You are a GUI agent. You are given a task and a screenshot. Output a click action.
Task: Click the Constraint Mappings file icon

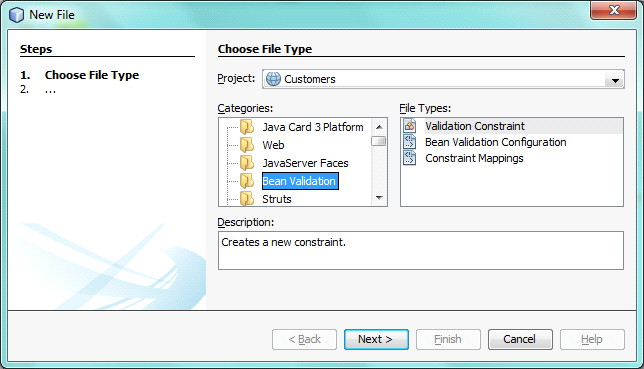click(x=409, y=158)
